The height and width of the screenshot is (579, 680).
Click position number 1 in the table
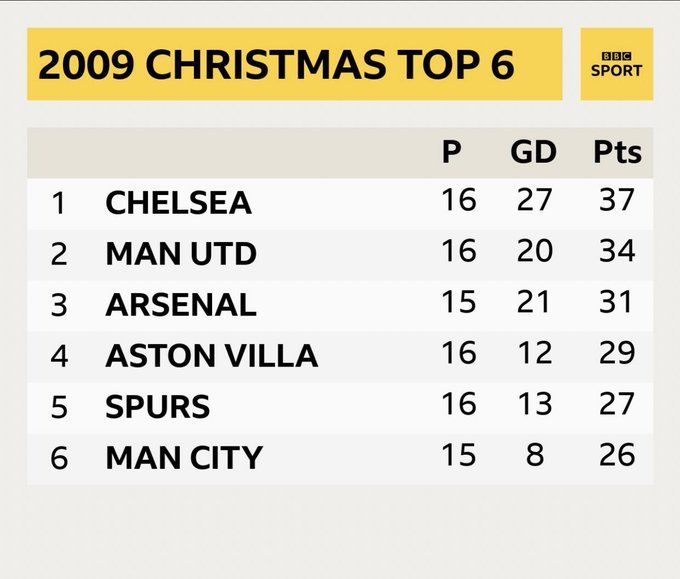point(59,204)
